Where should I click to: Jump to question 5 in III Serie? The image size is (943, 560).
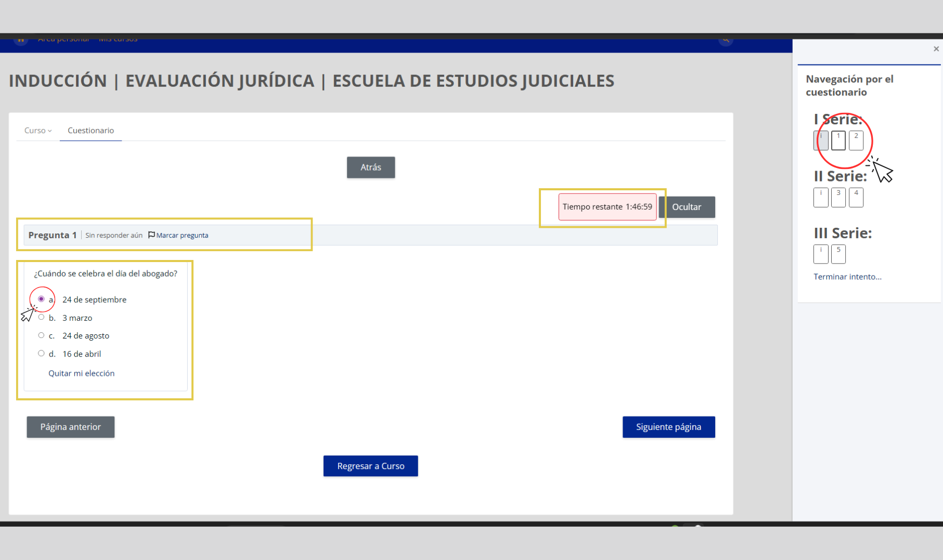(x=838, y=254)
